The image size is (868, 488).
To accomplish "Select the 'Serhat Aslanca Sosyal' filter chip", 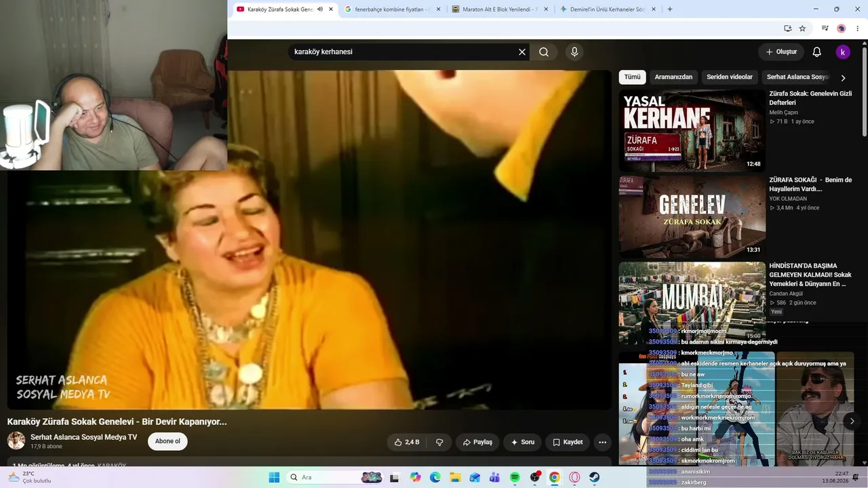I will click(x=797, y=77).
